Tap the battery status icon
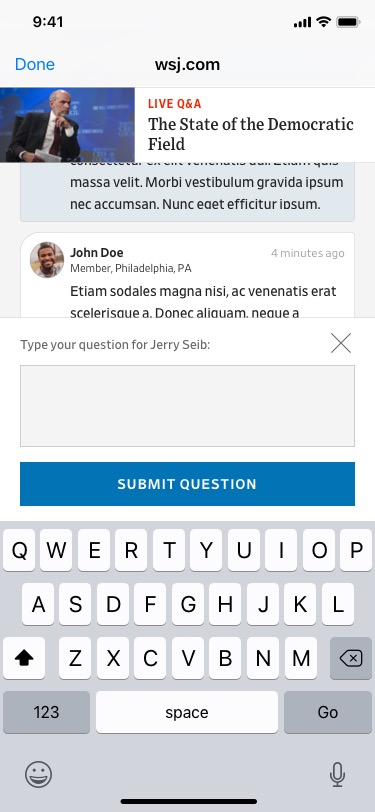The height and width of the screenshot is (812, 375). [348, 22]
